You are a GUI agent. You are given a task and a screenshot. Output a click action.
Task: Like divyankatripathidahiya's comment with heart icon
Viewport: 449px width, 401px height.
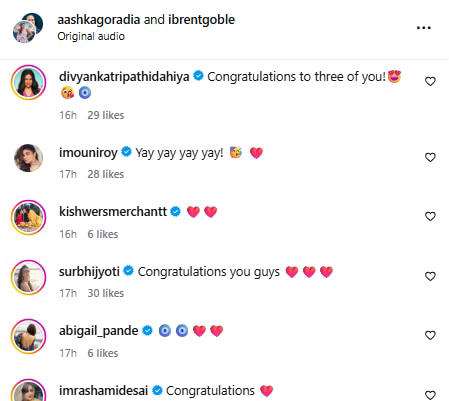430,81
